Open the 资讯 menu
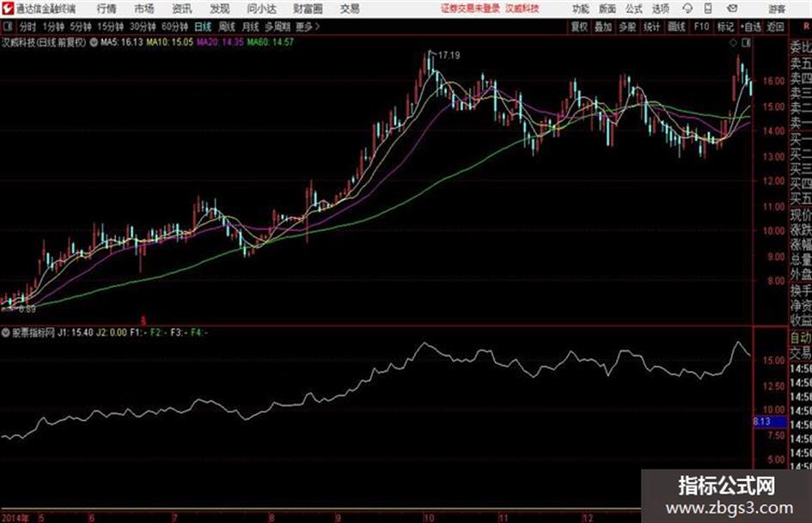The height and width of the screenshot is (523, 812). pyautogui.click(x=182, y=9)
